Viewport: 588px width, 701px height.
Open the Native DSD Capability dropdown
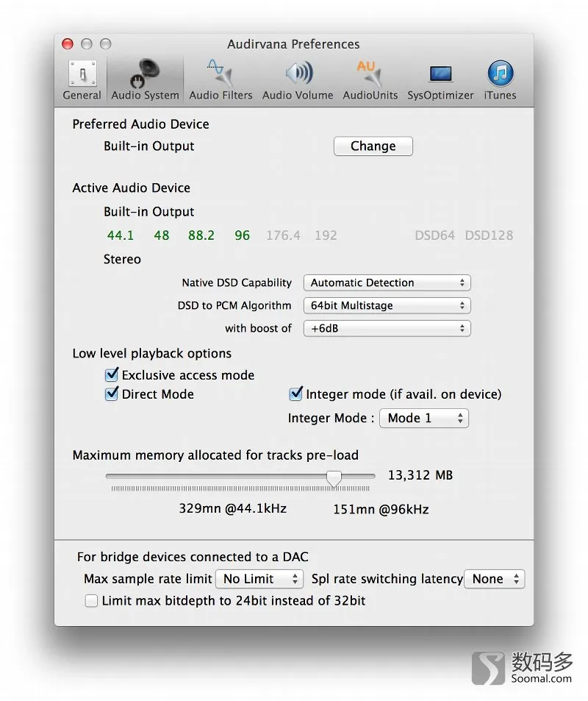coord(387,282)
